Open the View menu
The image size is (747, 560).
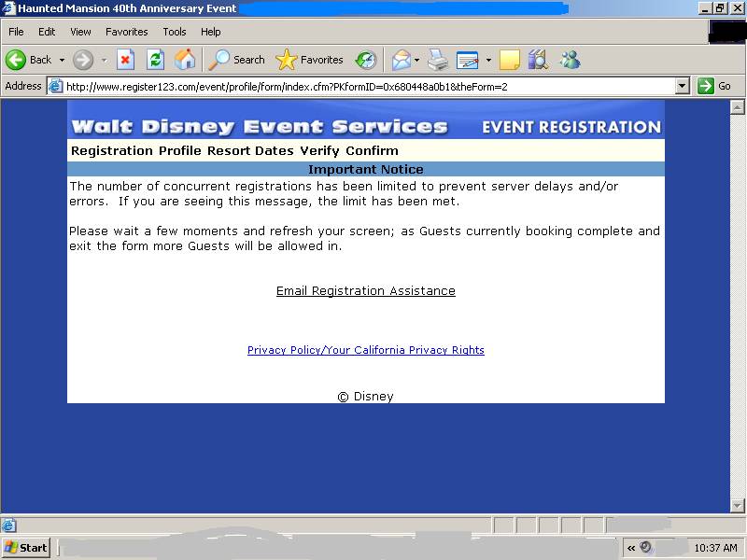coord(80,32)
